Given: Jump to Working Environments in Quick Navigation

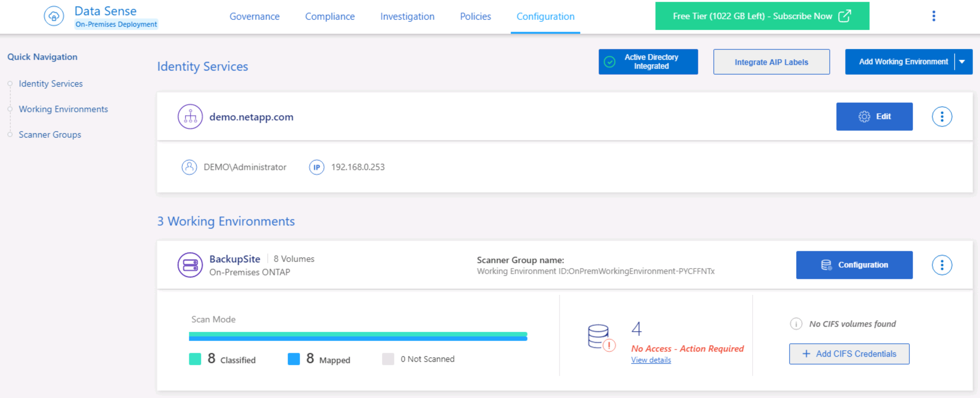Looking at the screenshot, I should [63, 109].
